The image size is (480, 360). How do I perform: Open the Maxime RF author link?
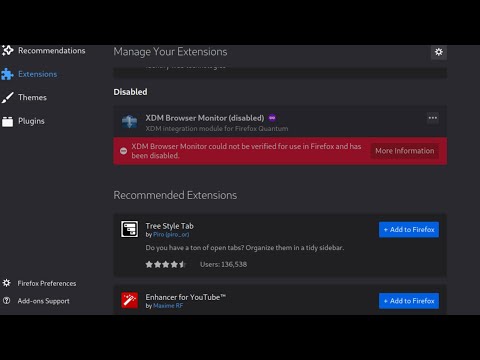[168, 306]
